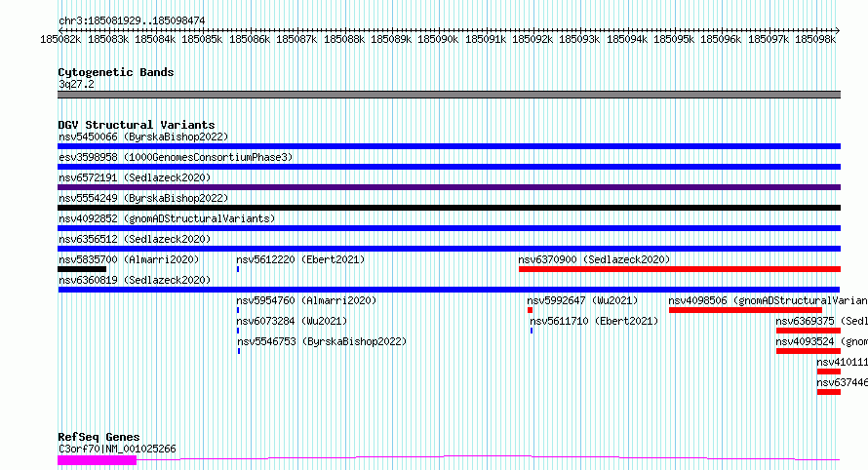Click the 185092k ruler tick label
The width and height of the screenshot is (868, 470).
(533, 39)
